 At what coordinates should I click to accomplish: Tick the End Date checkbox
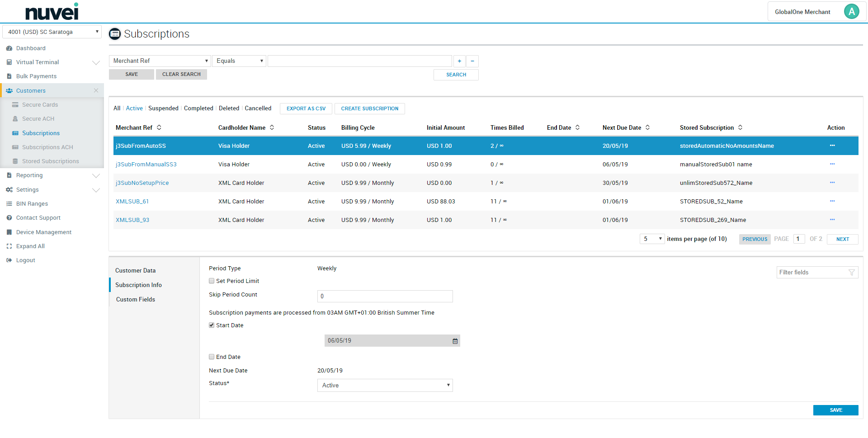click(212, 357)
